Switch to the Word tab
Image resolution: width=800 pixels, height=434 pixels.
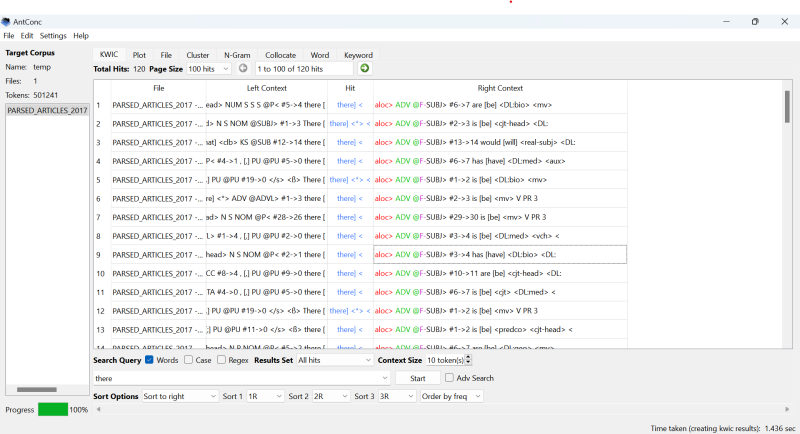coord(320,55)
